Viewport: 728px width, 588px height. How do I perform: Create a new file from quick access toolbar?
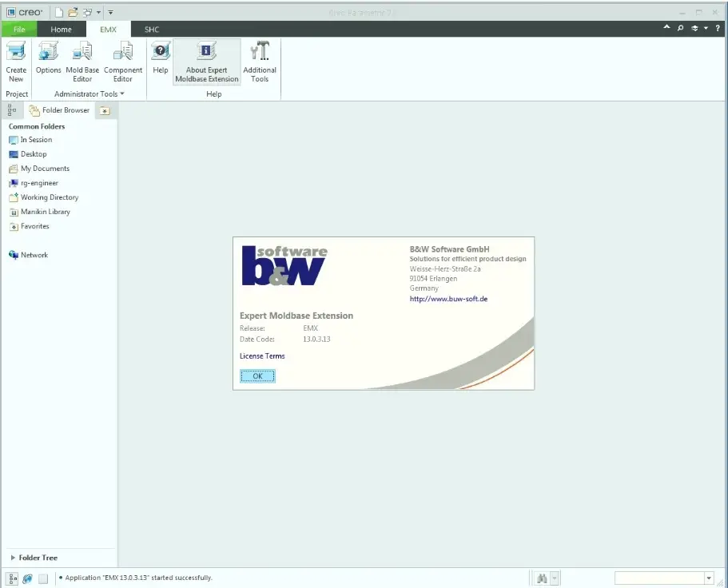59,13
